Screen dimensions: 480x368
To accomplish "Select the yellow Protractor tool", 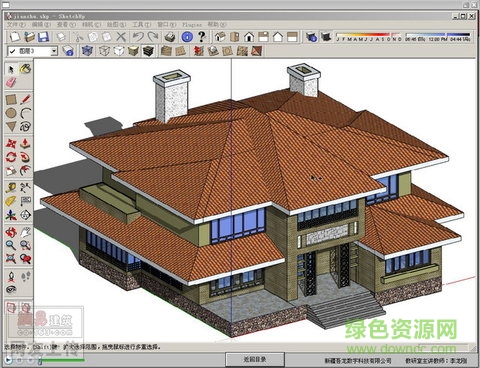I will coord(11,201).
